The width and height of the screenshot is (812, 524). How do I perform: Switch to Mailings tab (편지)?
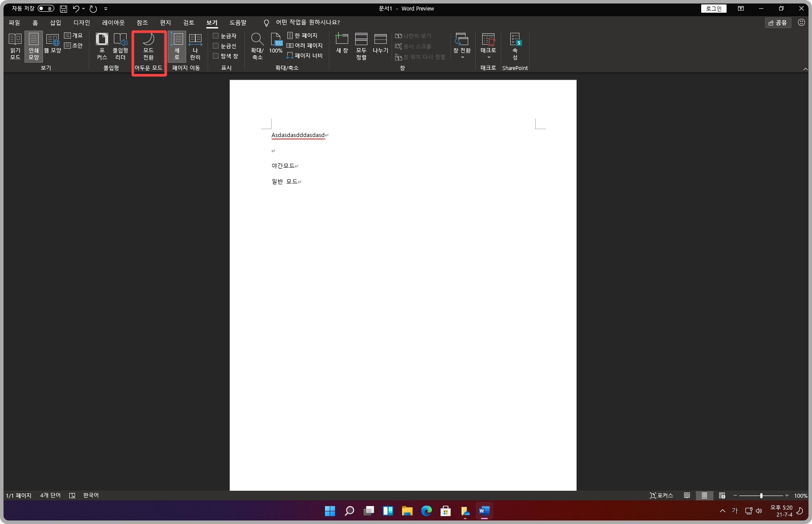[x=166, y=22]
